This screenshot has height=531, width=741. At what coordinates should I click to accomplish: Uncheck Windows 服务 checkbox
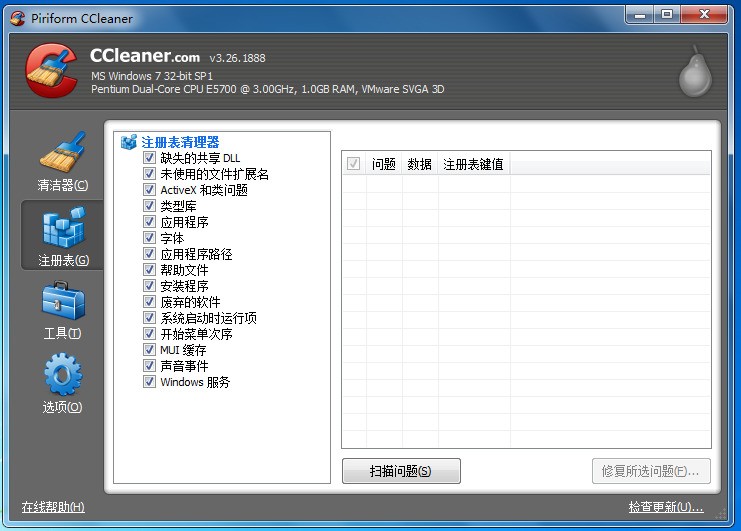[x=149, y=382]
